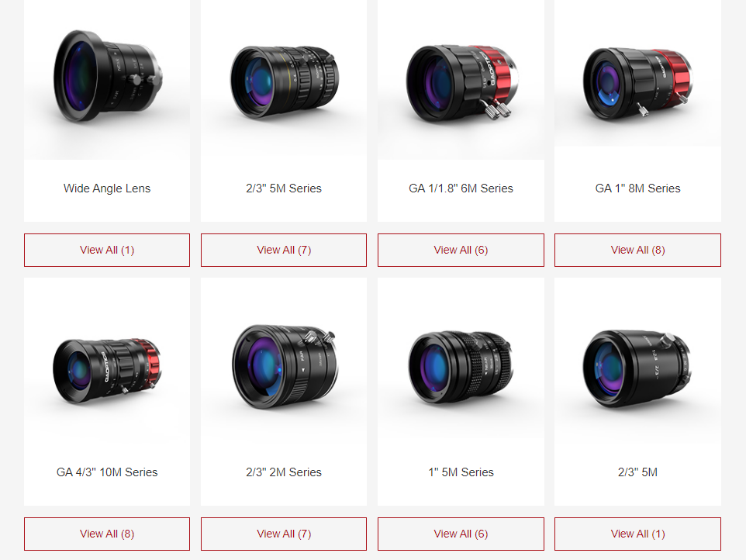Open the 1" 5M Series title link
Viewport: 746px width, 560px height.
(x=461, y=472)
